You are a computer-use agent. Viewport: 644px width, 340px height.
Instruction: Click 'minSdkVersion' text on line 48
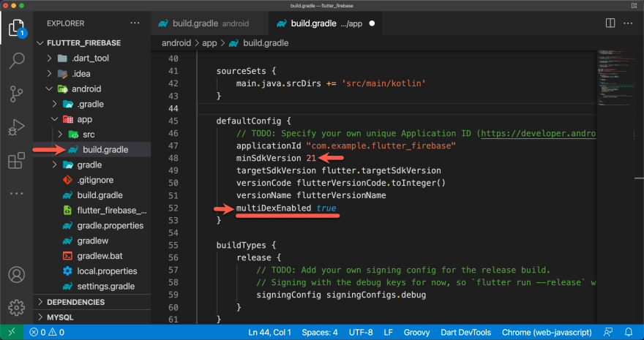[269, 159]
